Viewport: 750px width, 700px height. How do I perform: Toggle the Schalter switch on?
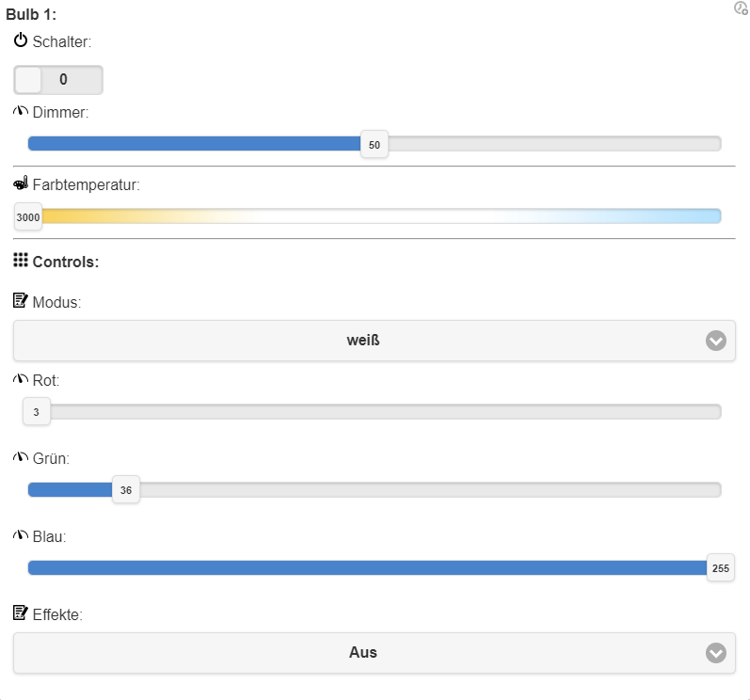(57, 80)
